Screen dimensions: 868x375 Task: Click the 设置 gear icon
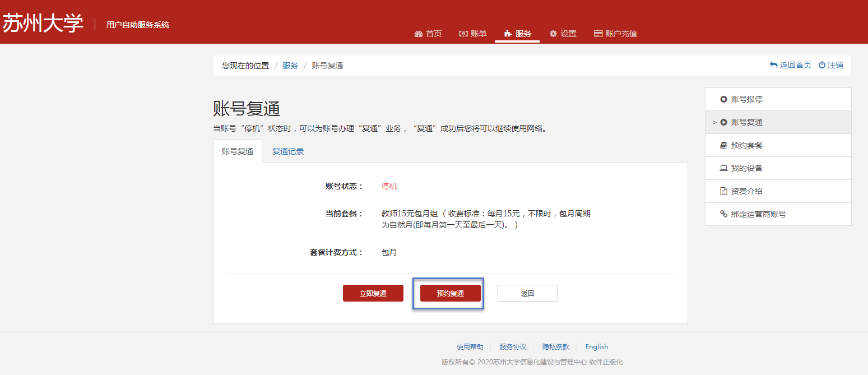click(553, 34)
